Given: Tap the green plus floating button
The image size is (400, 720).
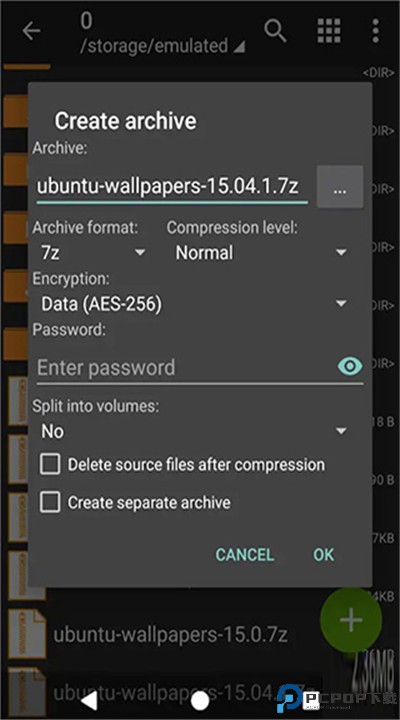Looking at the screenshot, I should pyautogui.click(x=351, y=619).
